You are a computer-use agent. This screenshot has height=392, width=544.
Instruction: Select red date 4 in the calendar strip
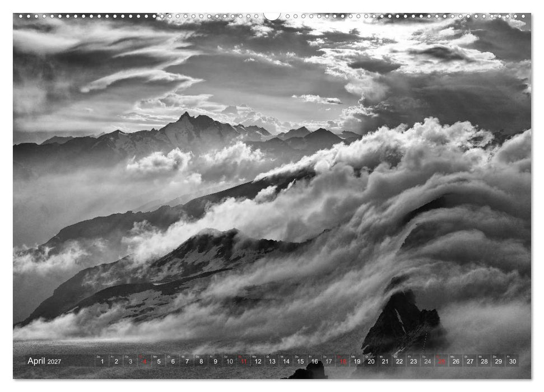click(145, 361)
